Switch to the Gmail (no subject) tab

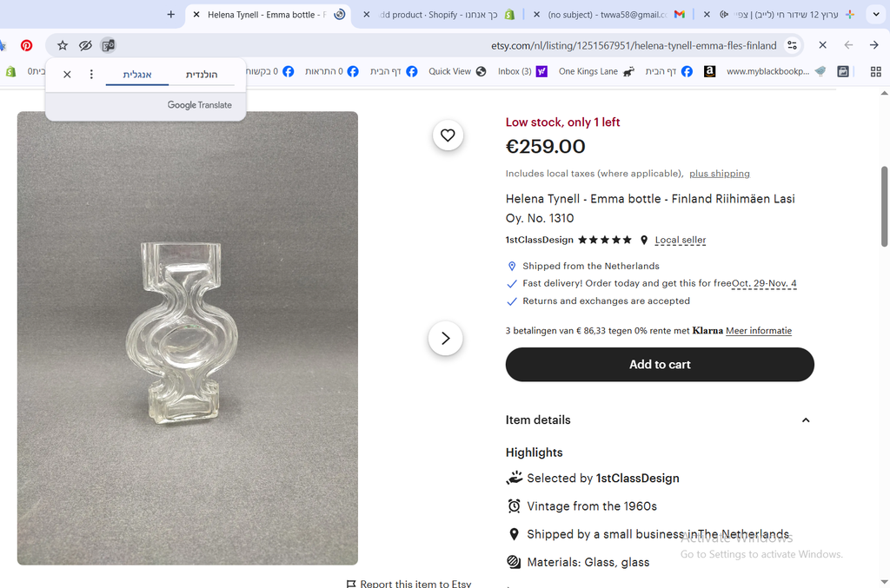607,15
